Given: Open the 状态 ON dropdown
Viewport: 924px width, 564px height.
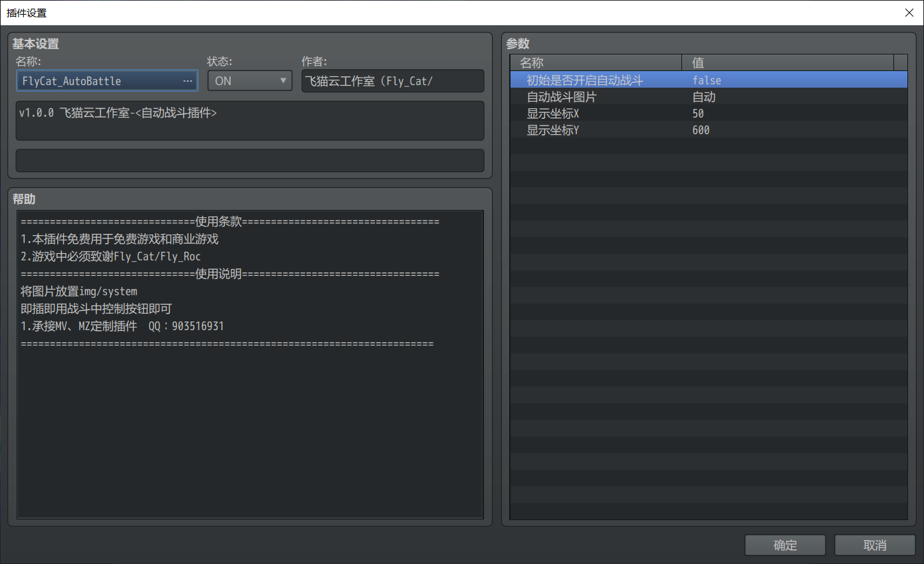Looking at the screenshot, I should [250, 80].
